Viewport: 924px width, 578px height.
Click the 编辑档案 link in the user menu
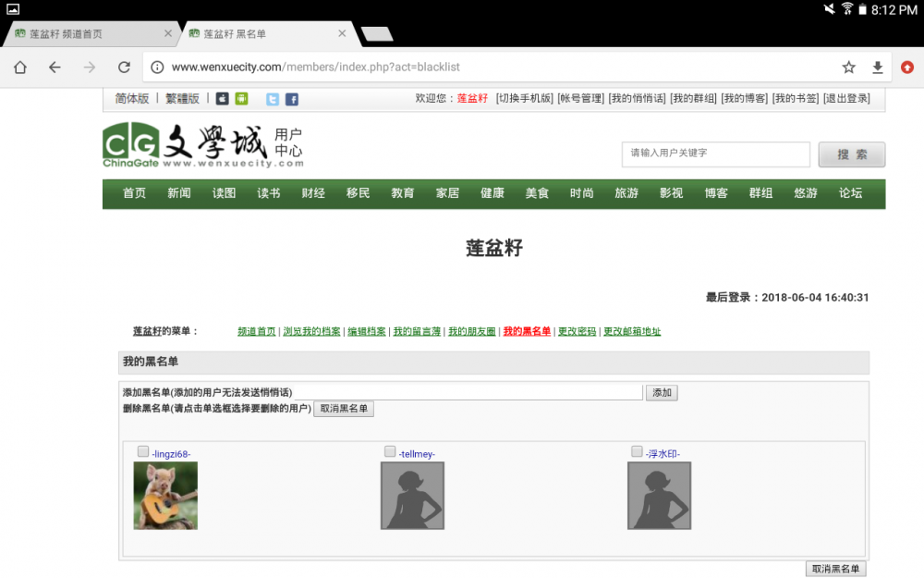tap(367, 331)
